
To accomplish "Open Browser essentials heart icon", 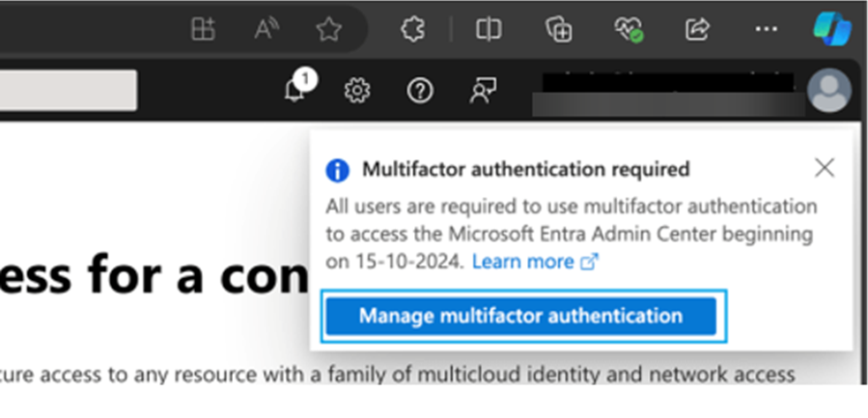I will [x=629, y=29].
